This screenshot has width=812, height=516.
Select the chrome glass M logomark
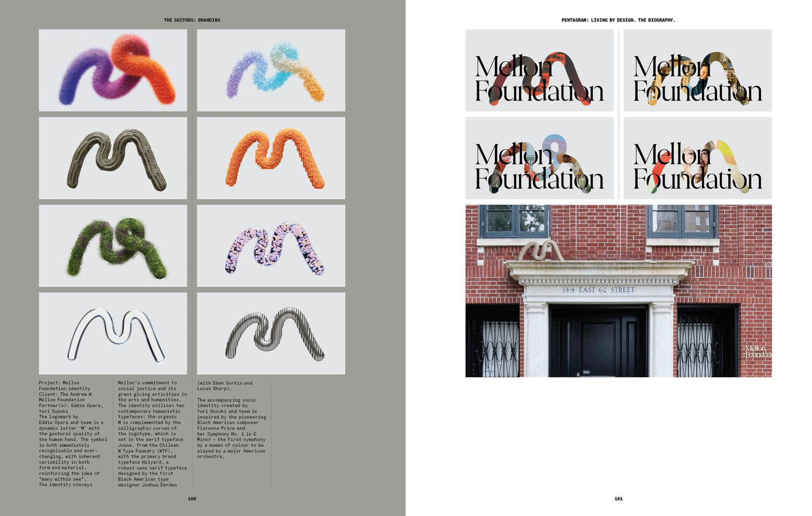(x=112, y=333)
